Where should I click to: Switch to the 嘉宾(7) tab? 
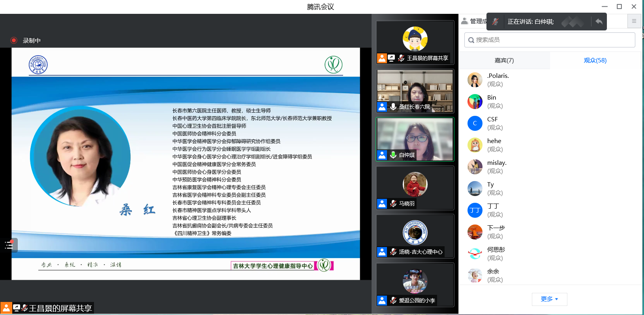pyautogui.click(x=504, y=60)
